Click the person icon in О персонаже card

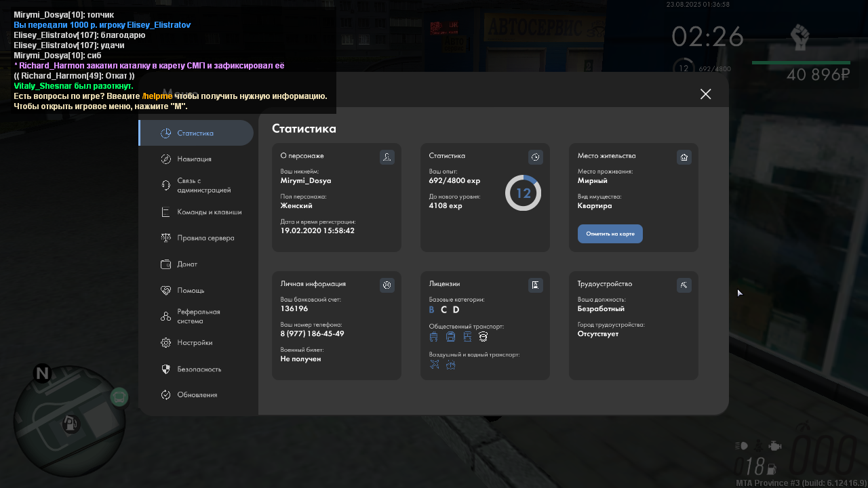pyautogui.click(x=387, y=157)
